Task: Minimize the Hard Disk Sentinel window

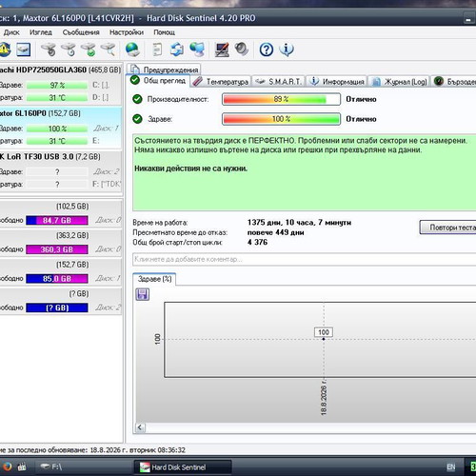Action: tap(468, 18)
